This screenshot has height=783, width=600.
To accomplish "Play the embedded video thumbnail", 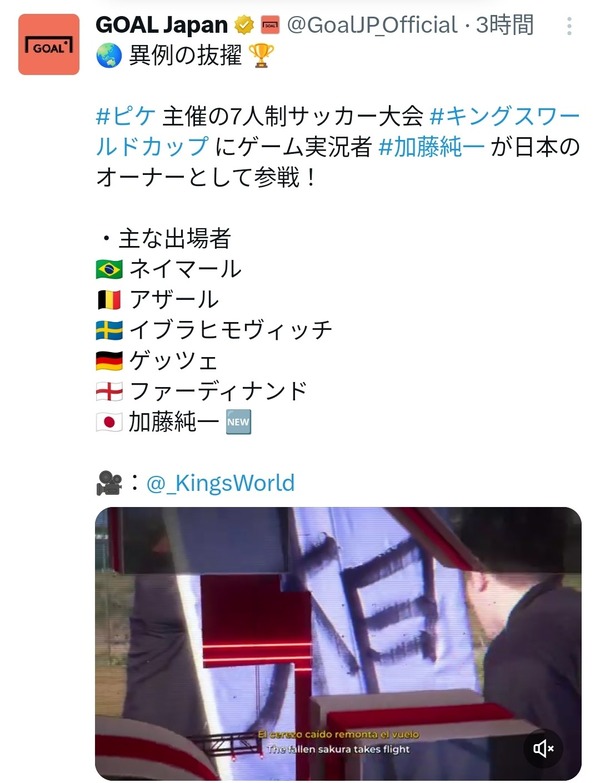I will click(338, 643).
